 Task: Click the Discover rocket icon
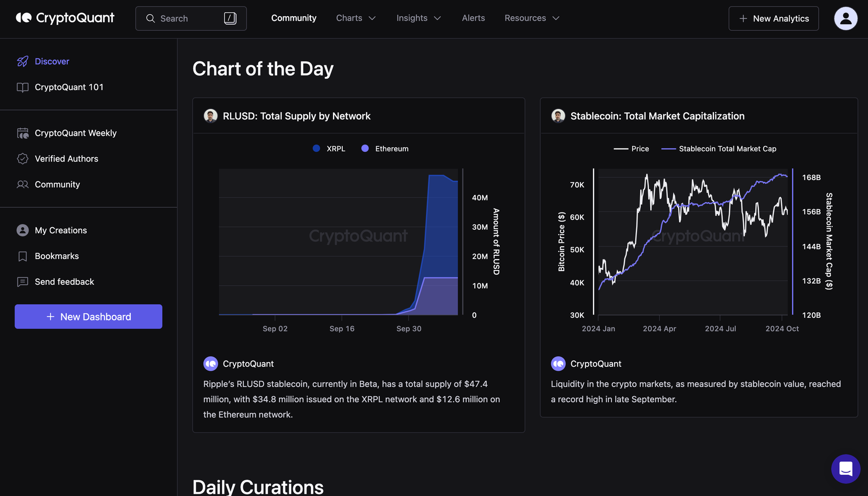tap(22, 62)
